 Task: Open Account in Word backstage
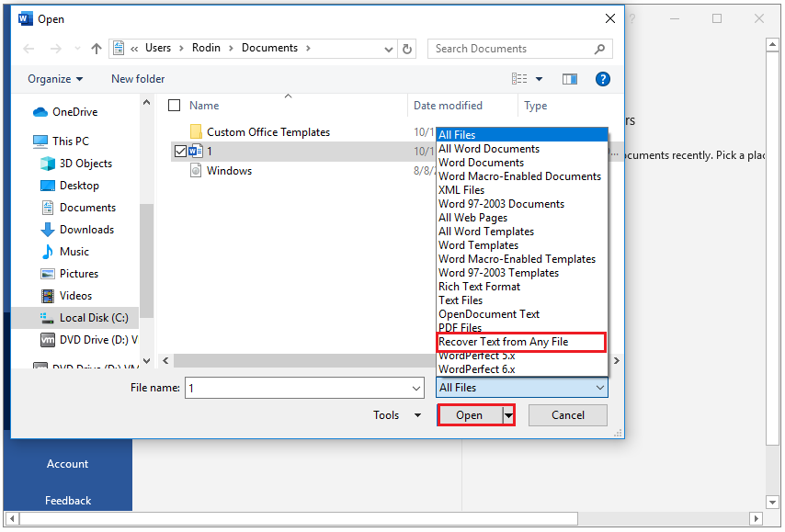click(x=68, y=464)
